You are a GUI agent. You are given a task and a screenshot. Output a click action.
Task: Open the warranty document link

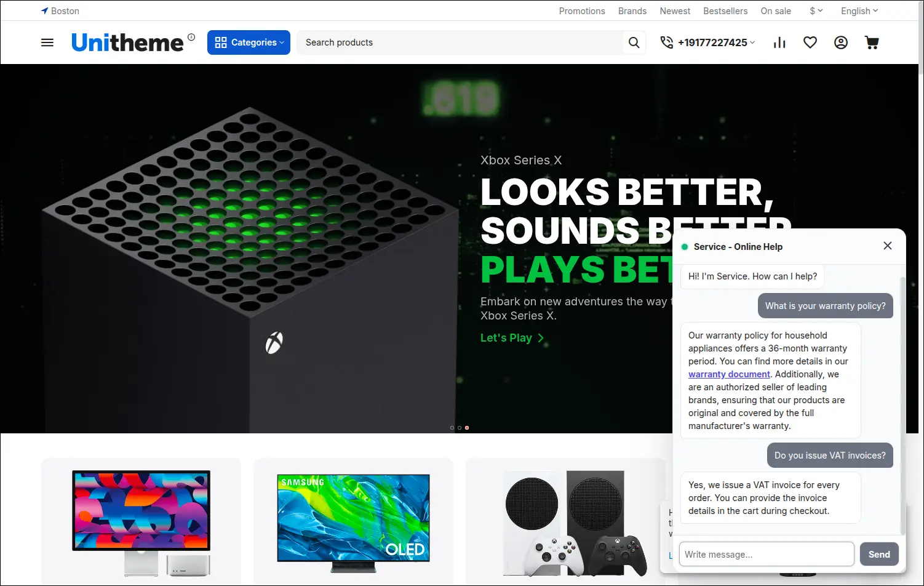729,374
